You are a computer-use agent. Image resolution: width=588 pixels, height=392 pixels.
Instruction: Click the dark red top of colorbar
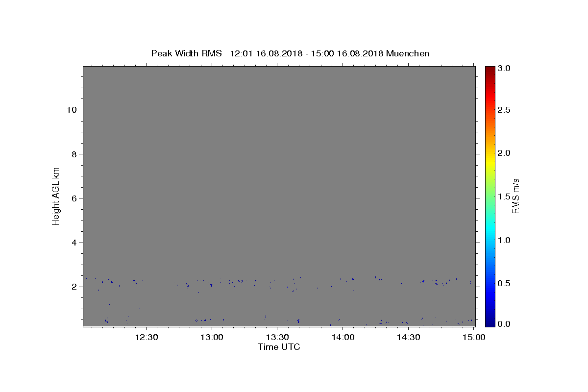point(490,69)
